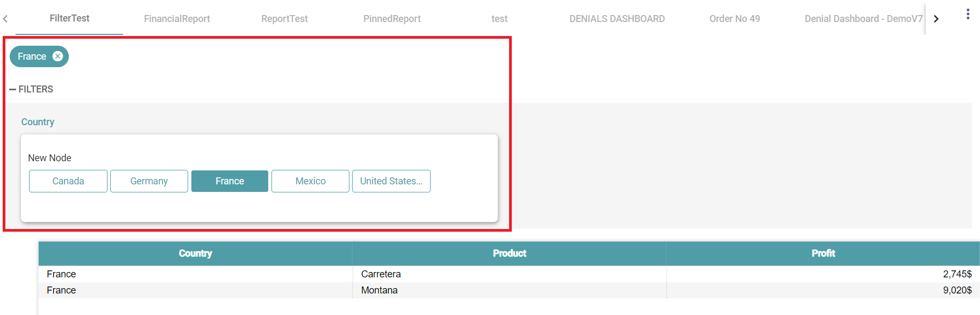Sort by the Country column header

(195, 253)
